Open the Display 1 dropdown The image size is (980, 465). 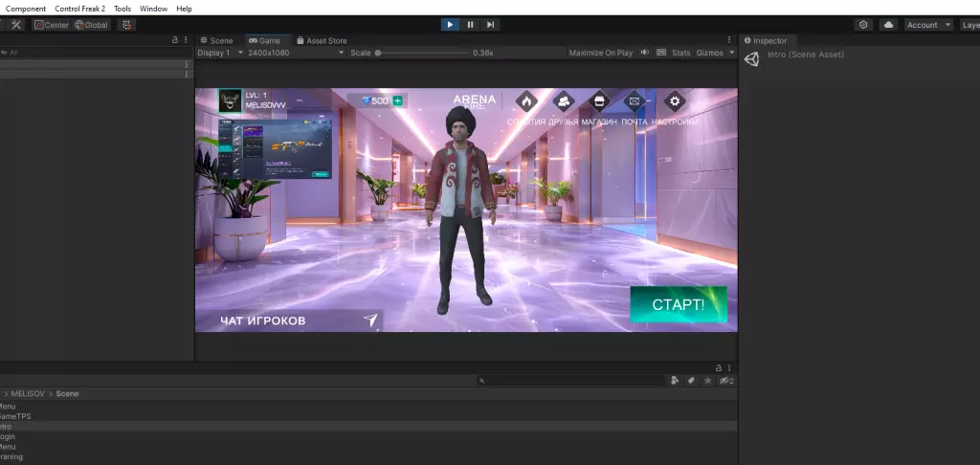tap(216, 53)
